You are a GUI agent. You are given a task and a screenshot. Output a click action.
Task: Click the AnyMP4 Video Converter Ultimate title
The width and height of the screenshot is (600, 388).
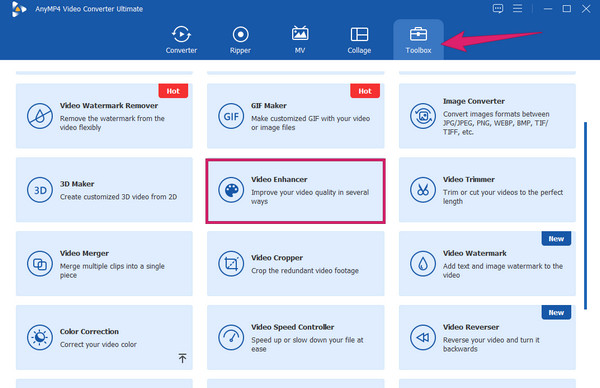(x=89, y=9)
